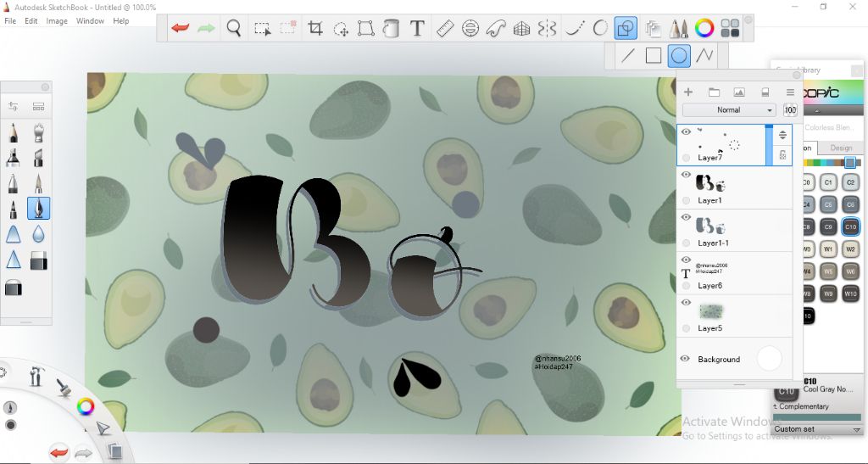Open the layer panel menu icon

(790, 92)
